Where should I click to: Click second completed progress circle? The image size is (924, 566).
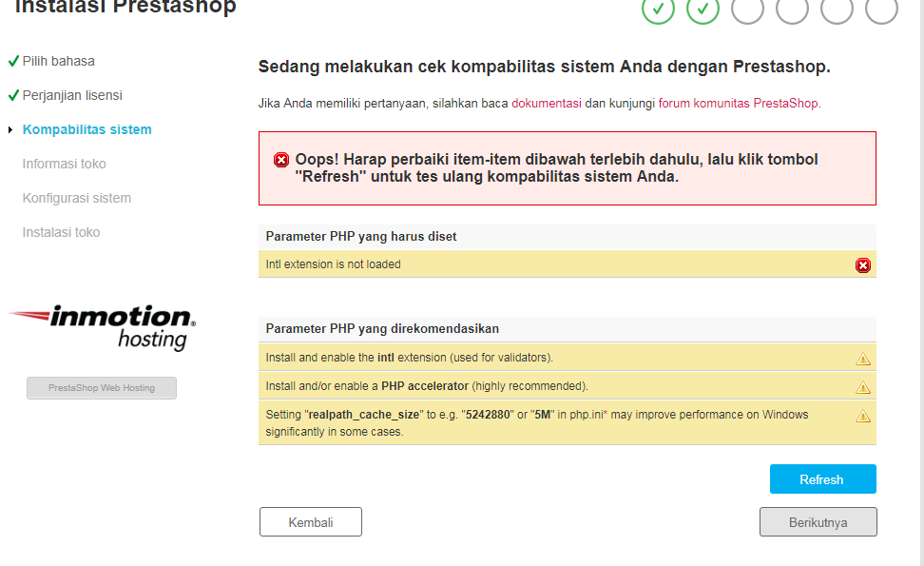(x=703, y=9)
